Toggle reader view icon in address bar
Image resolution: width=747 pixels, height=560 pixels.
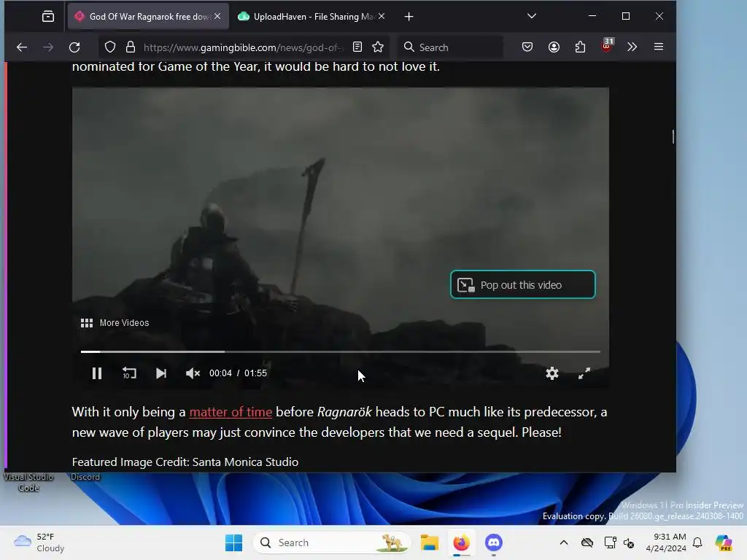[357, 47]
